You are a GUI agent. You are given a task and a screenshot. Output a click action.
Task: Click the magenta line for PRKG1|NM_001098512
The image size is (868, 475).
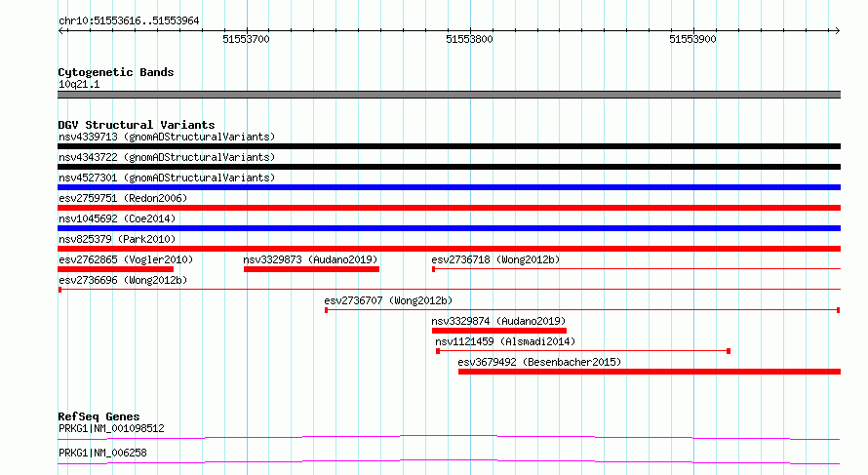pos(449,437)
